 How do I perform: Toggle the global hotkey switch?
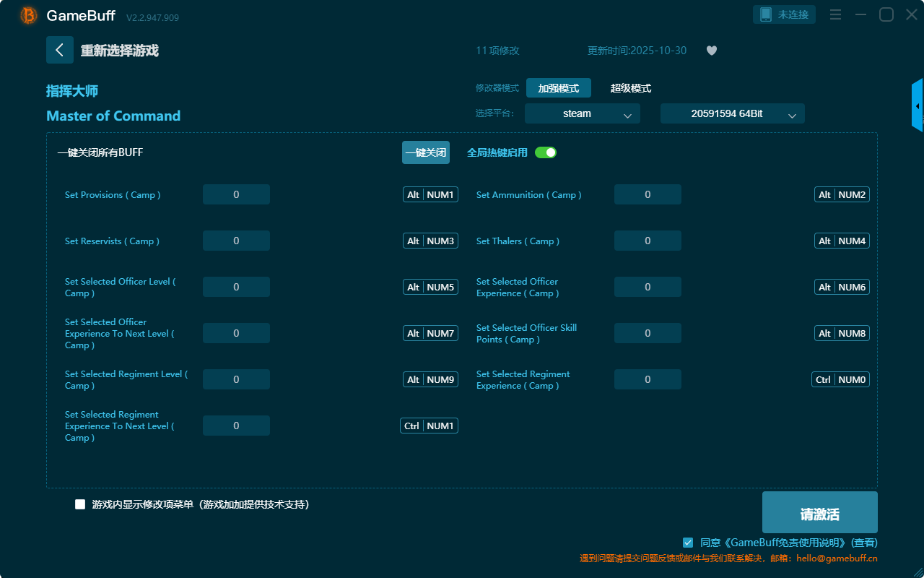pos(546,152)
